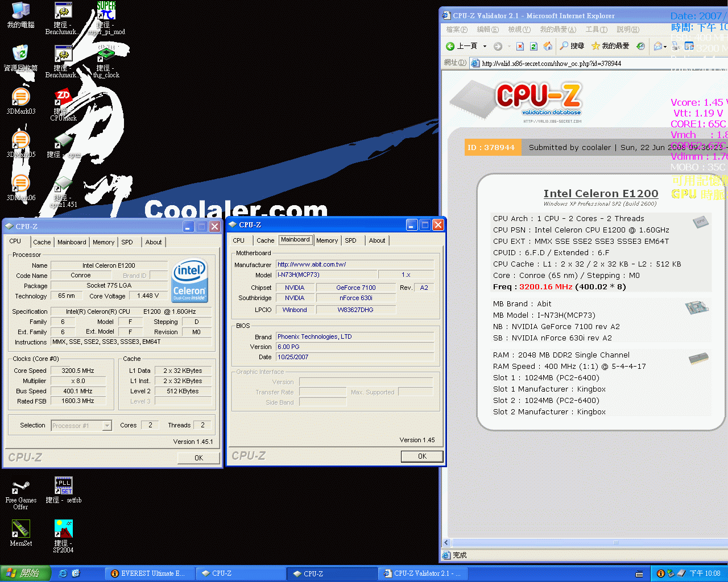Screen dimensions: 728x582
Task: Select the setfsb shortcut icon
Action: (x=63, y=490)
